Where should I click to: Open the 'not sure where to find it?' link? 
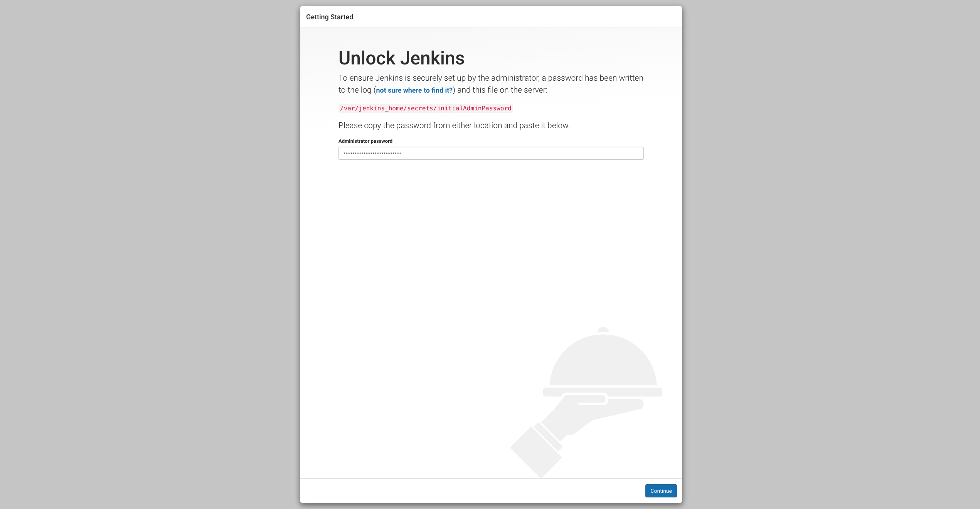[x=414, y=90]
